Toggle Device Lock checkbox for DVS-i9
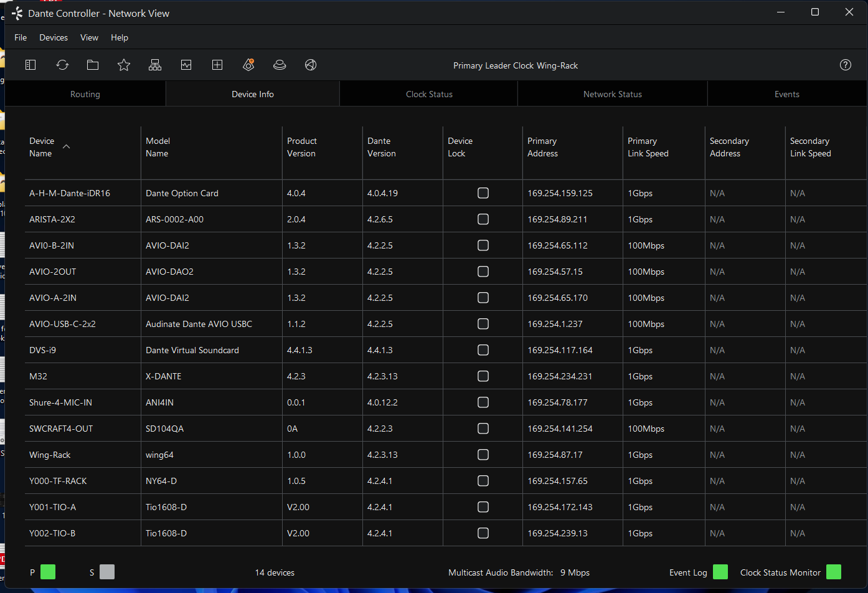 click(x=483, y=350)
